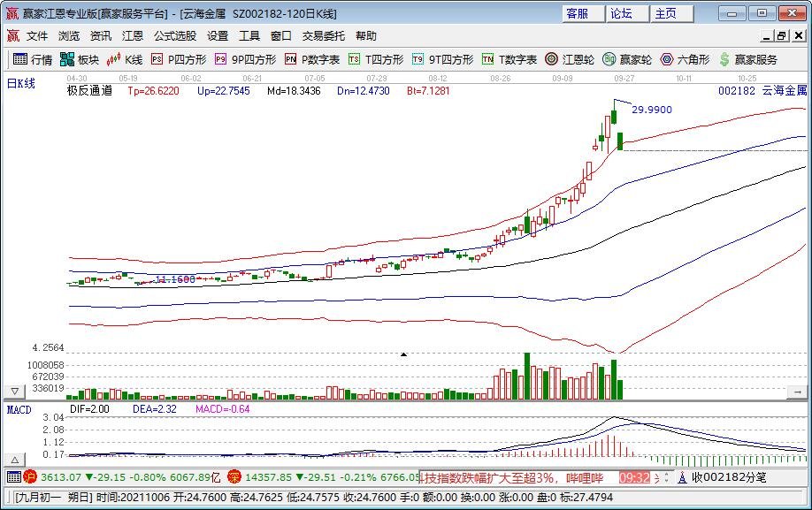Click the 沪 Shanghai index icon

click(30, 477)
